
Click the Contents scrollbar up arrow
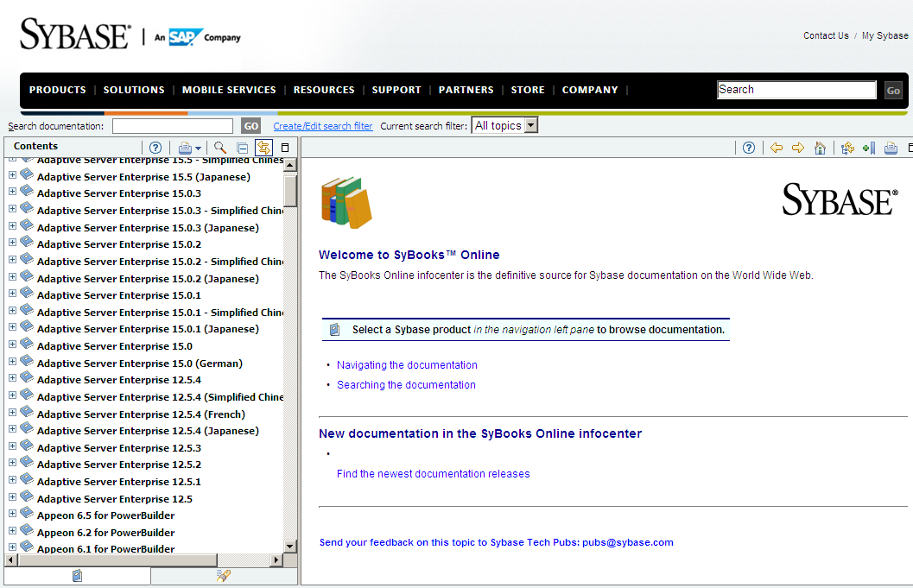(x=290, y=165)
